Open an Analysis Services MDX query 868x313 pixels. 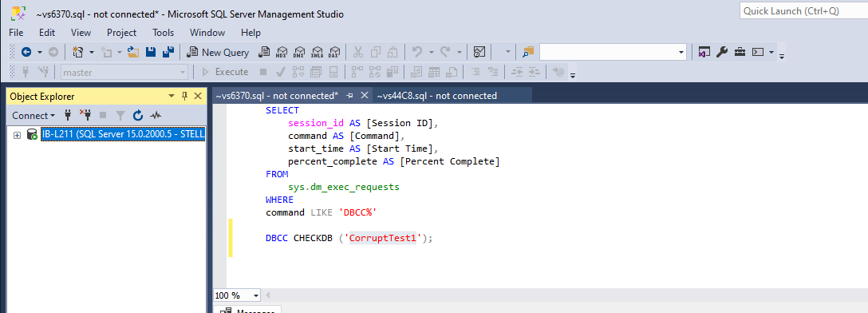point(282,52)
